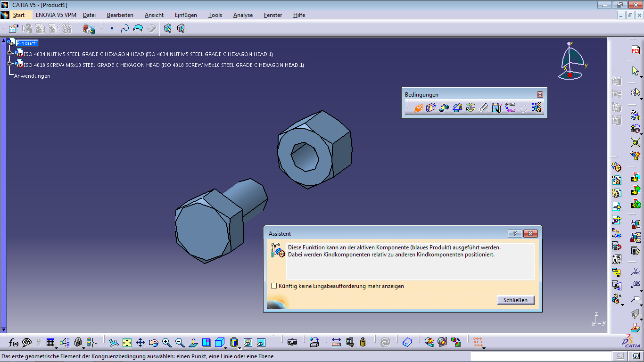
Task: Click the Zoom Out magnifier
Action: pos(180,342)
